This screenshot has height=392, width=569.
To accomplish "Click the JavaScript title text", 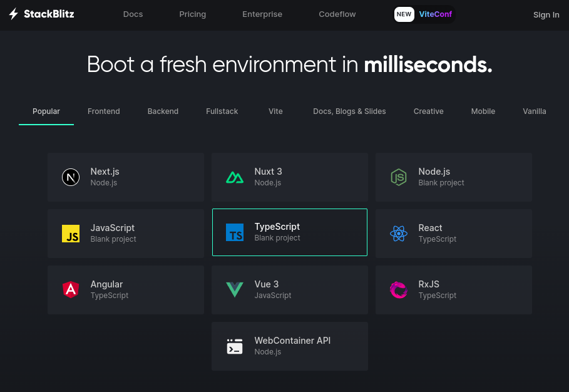I will point(113,228).
